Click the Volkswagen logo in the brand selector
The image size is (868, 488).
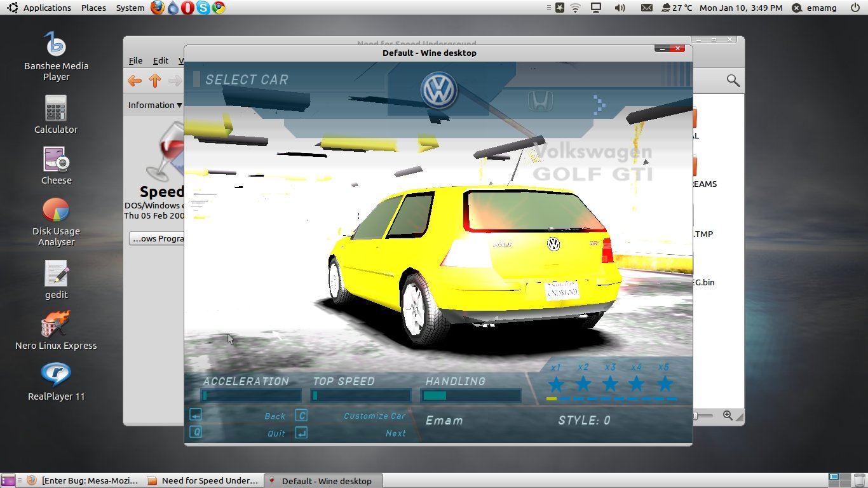(438, 91)
